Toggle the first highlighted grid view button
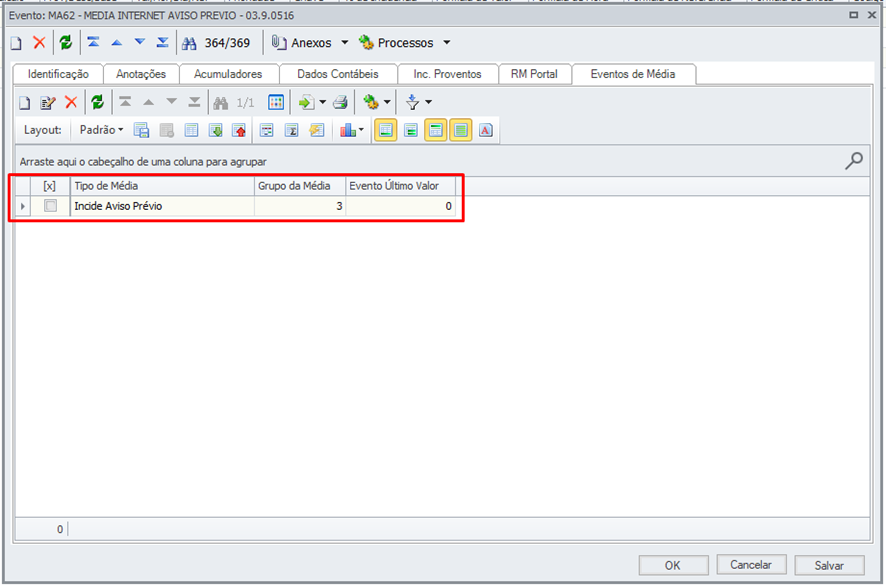886x586 pixels. pos(385,131)
